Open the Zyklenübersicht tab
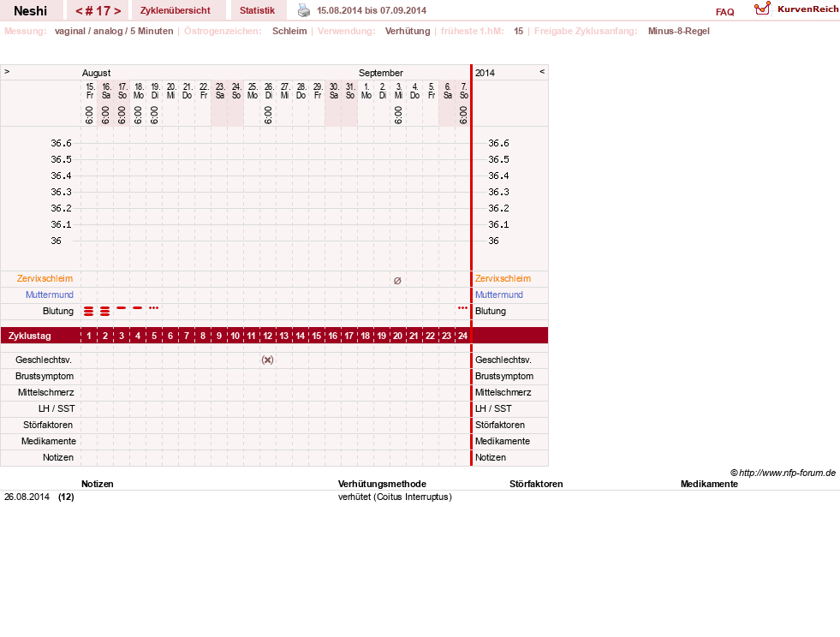Viewport: 840px width, 637px height. 176,10
